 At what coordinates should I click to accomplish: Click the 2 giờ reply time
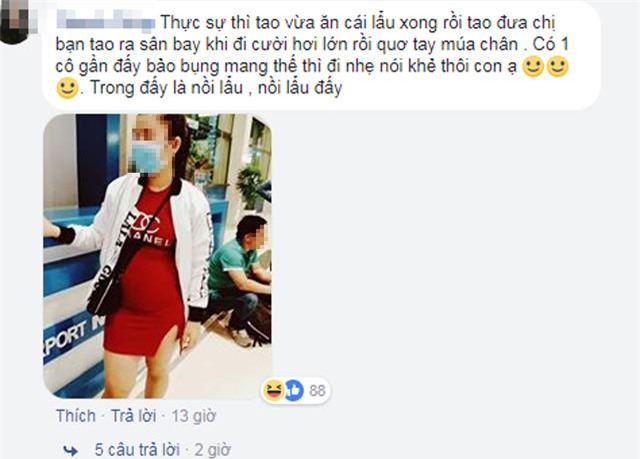pos(213,450)
